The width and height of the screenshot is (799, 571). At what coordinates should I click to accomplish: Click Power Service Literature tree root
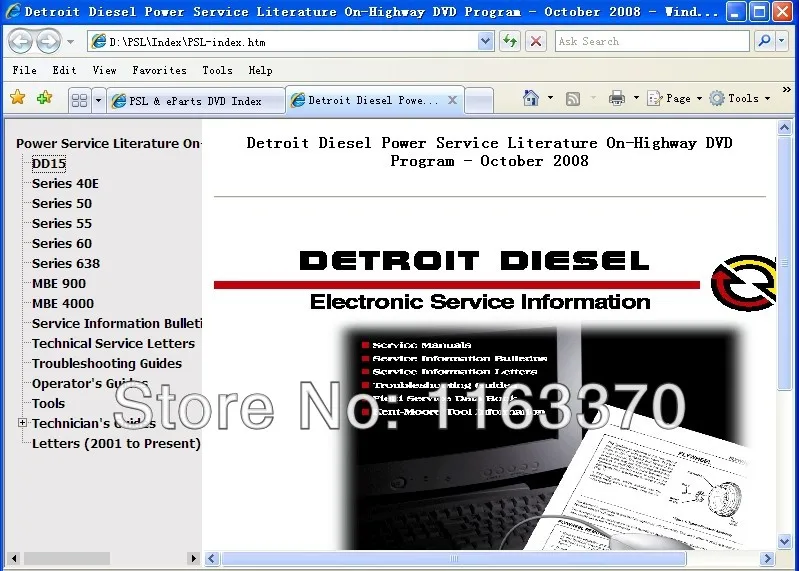pos(109,144)
